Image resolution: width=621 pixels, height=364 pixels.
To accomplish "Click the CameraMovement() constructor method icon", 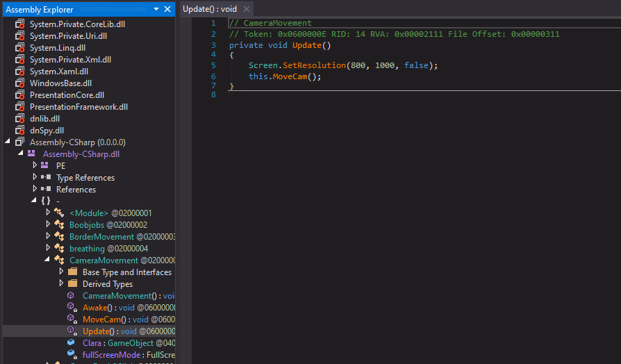I will coord(70,295).
